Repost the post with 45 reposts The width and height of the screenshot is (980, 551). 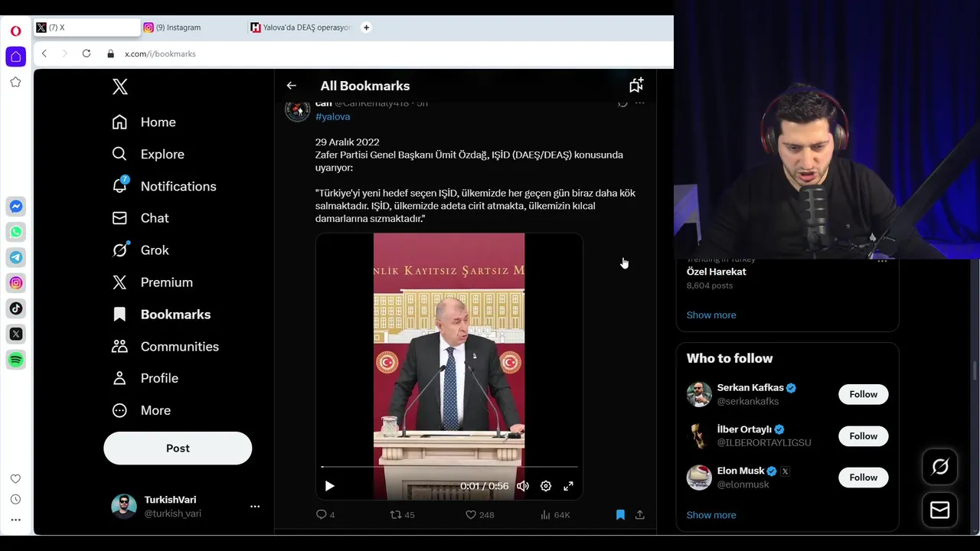(x=403, y=515)
